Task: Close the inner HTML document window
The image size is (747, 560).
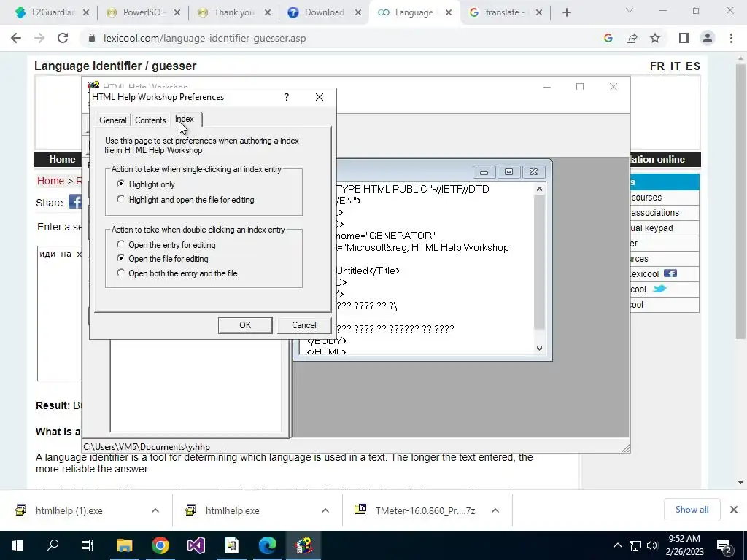Action: click(x=533, y=172)
